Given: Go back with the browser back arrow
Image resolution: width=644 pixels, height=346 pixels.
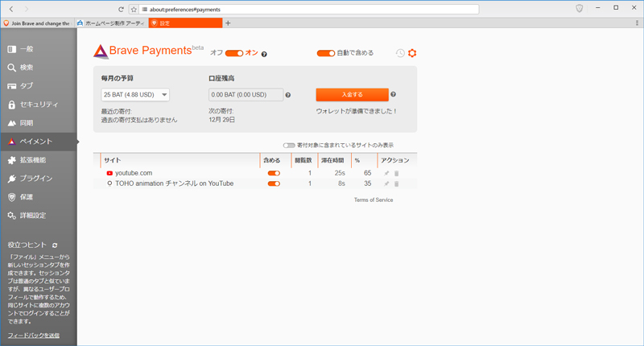Looking at the screenshot, I should 11,9.
